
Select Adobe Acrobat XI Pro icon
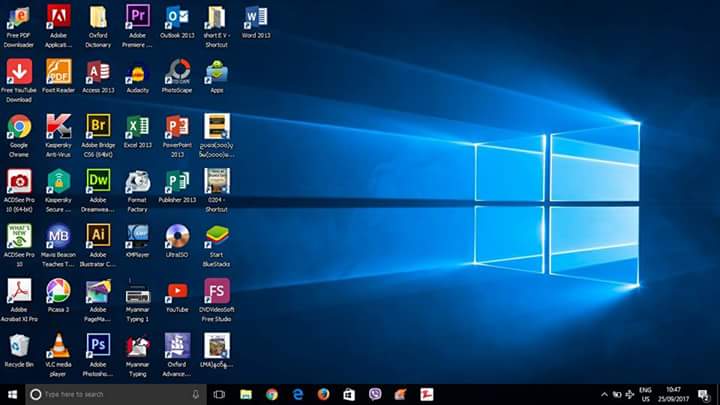coord(19,299)
